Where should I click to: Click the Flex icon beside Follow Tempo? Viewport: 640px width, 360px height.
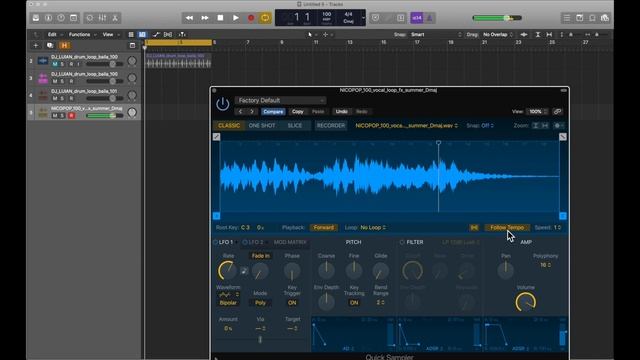(474, 227)
